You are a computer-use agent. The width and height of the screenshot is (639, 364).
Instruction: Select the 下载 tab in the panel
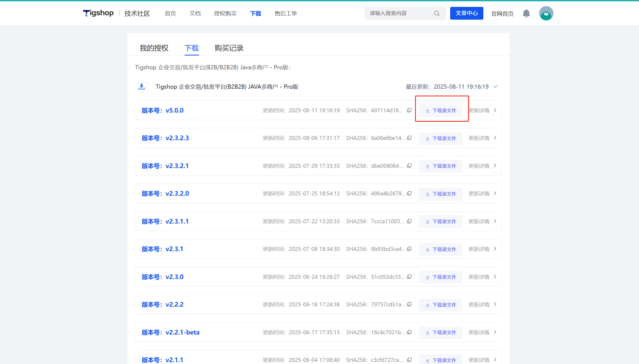tap(192, 48)
